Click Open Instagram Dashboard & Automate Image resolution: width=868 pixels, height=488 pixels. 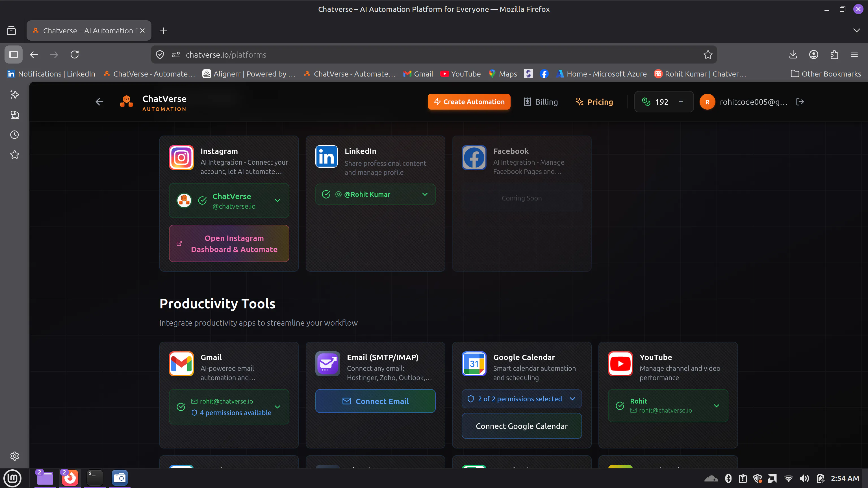229,243
